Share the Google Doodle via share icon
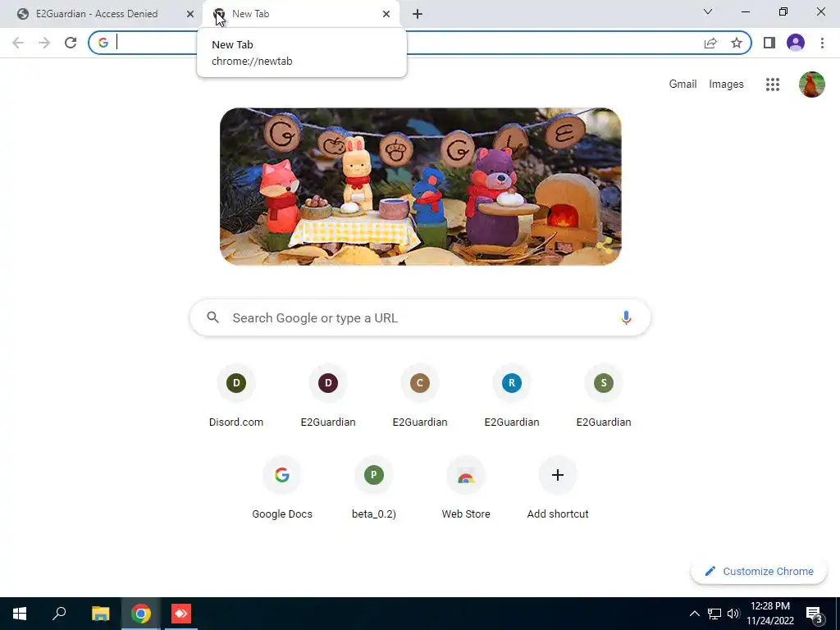Image resolution: width=840 pixels, height=630 pixels. (x=605, y=246)
